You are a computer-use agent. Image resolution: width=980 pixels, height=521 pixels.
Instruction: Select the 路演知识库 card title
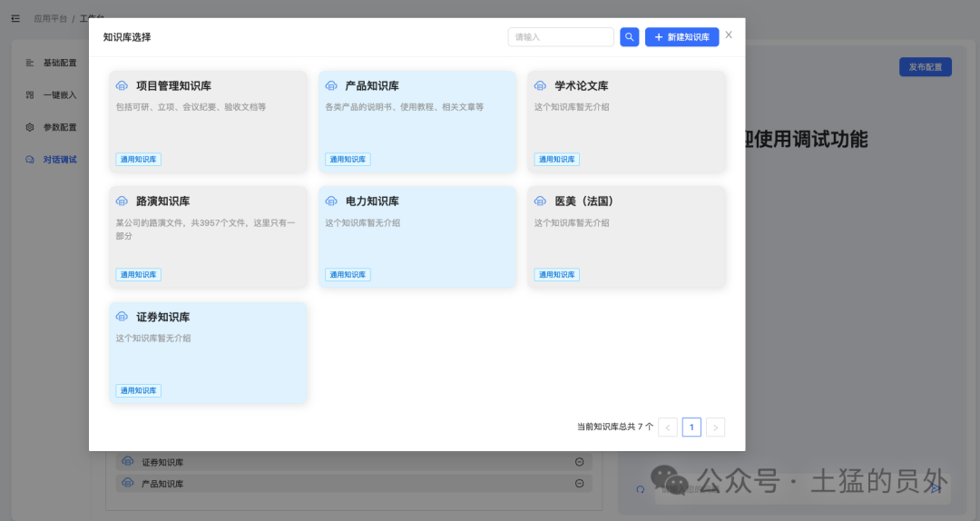pyautogui.click(x=163, y=201)
